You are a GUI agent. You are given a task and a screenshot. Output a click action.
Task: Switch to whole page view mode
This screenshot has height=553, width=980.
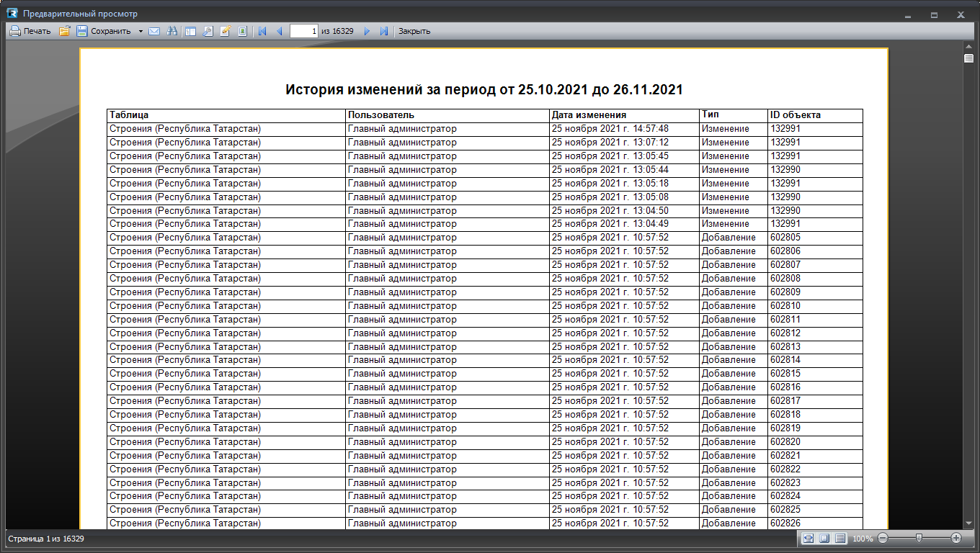pyautogui.click(x=824, y=538)
